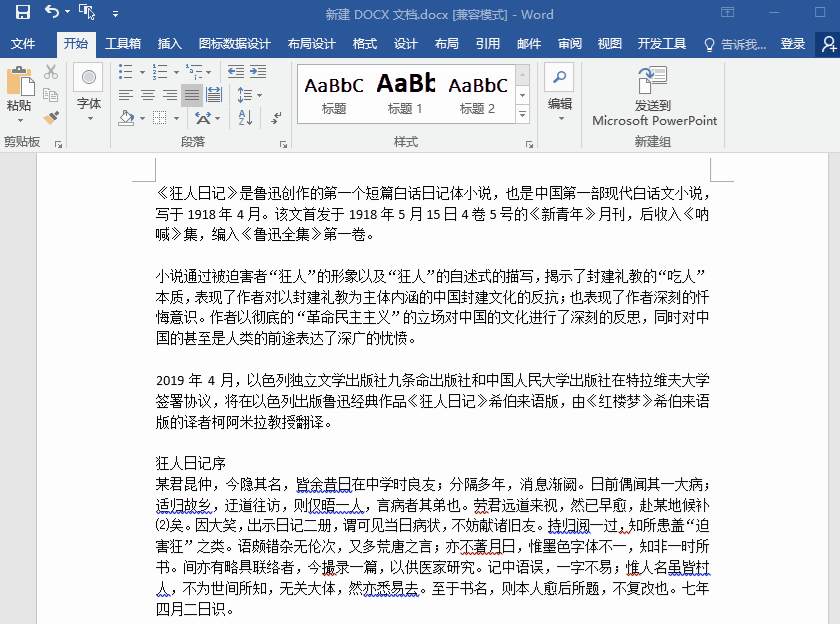Open the multilevel list dropdown arrow
The height and width of the screenshot is (624, 840).
[208, 72]
